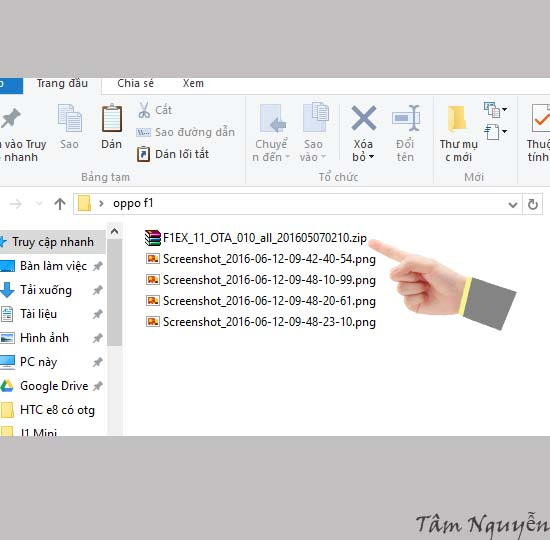Click the Thuộc tính properties icon
This screenshot has height=540, width=550.
541,119
